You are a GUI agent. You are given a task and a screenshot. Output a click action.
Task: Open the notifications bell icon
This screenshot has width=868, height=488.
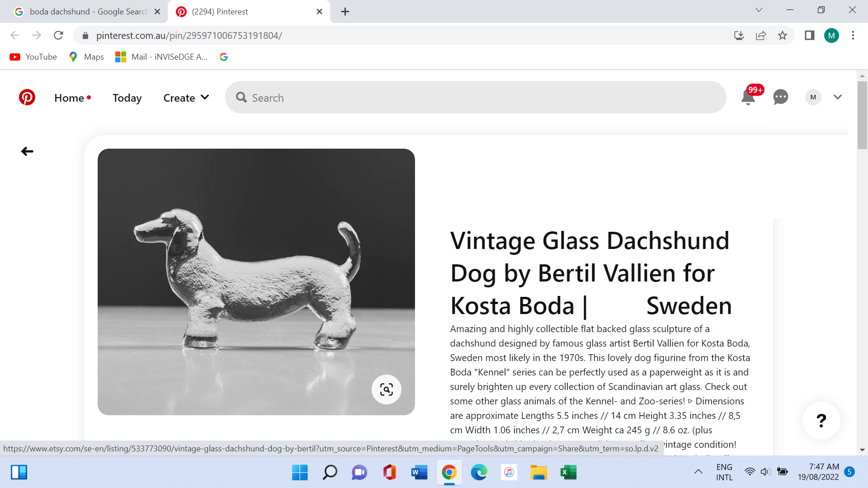pyautogui.click(x=748, y=97)
